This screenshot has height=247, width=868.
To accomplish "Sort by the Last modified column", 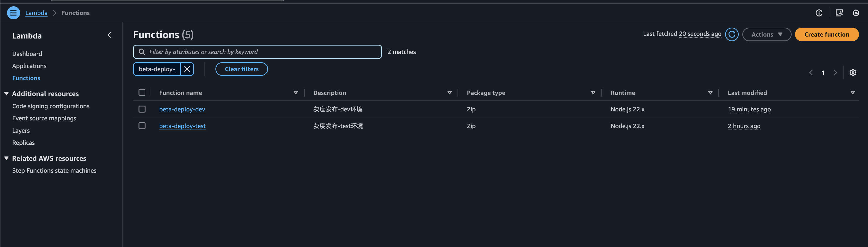I will coord(747,93).
